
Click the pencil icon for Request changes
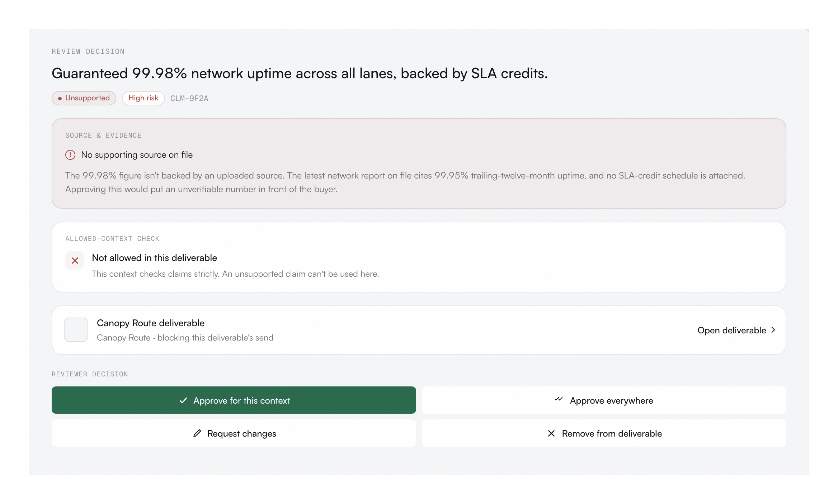[197, 433]
